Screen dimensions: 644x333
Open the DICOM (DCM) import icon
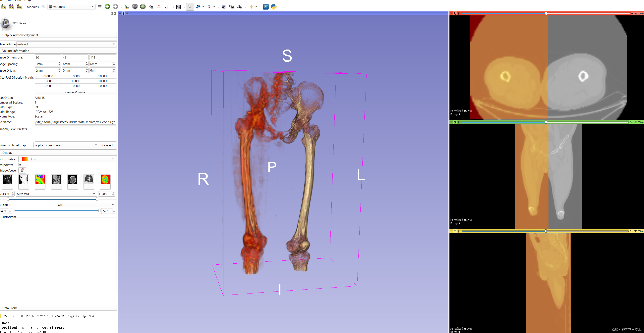coord(11,7)
